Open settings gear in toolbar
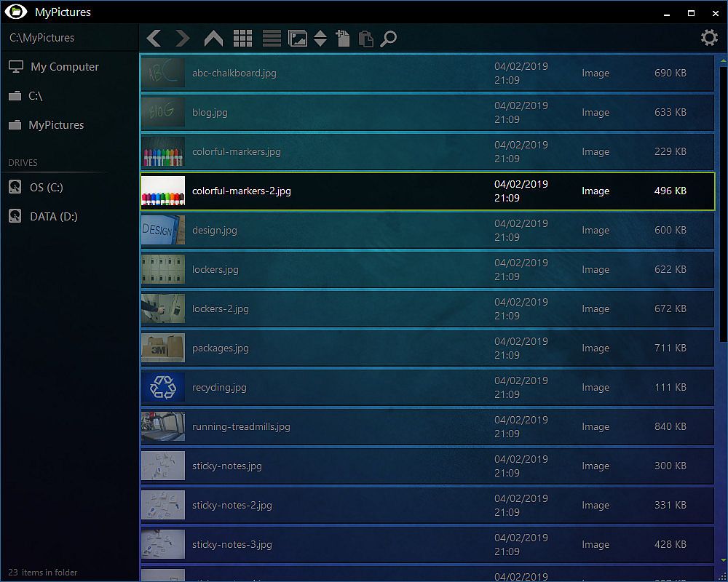 click(x=709, y=38)
